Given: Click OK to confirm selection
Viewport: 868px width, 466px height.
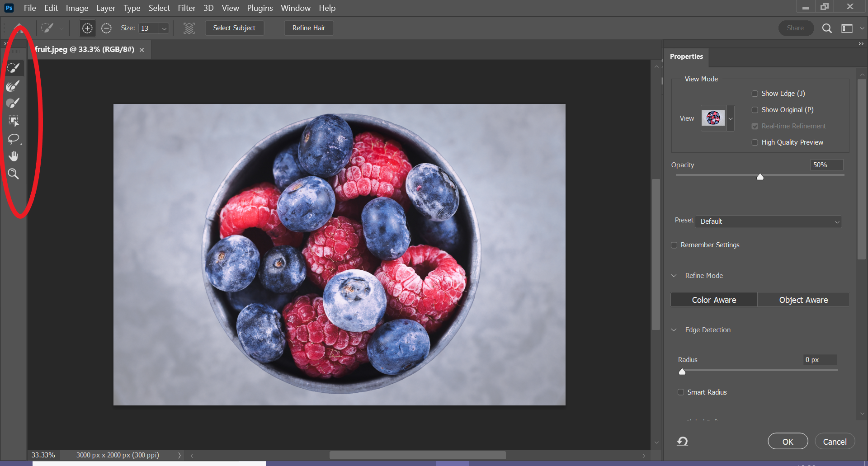Looking at the screenshot, I should pos(788,442).
